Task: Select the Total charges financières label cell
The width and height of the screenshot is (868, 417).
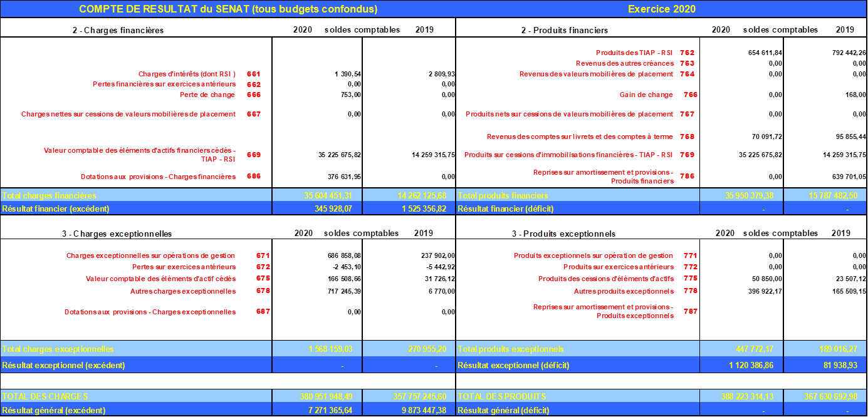Action: [x=136, y=196]
